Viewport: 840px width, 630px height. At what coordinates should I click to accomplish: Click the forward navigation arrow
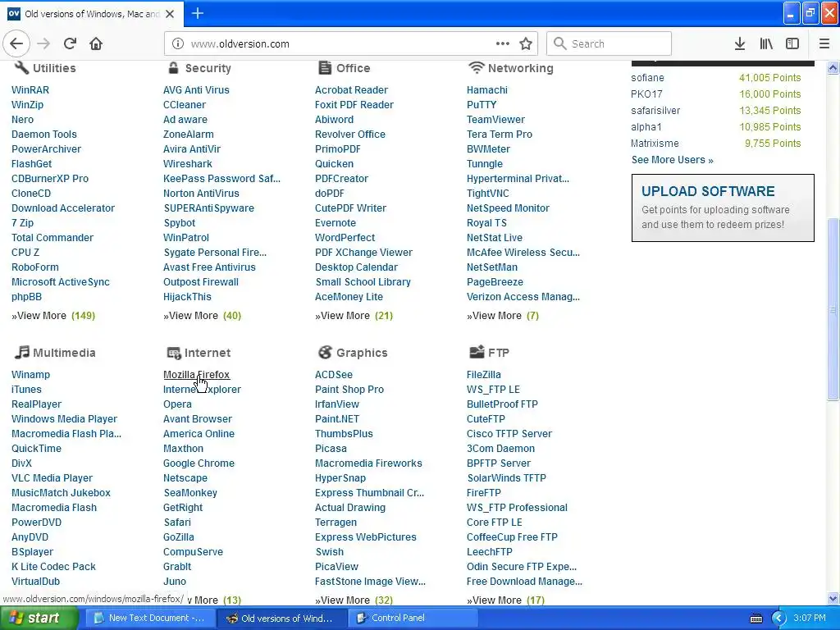coord(44,43)
